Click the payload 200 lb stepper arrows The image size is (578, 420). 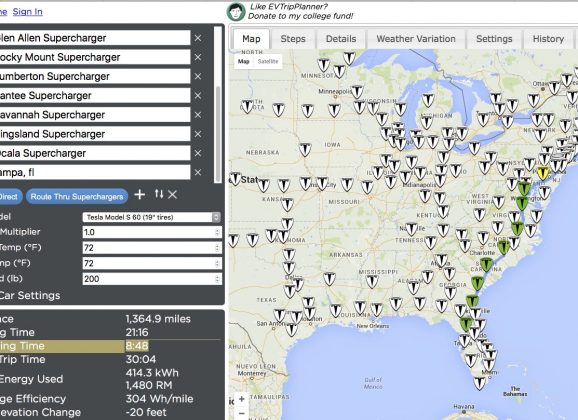(217, 279)
